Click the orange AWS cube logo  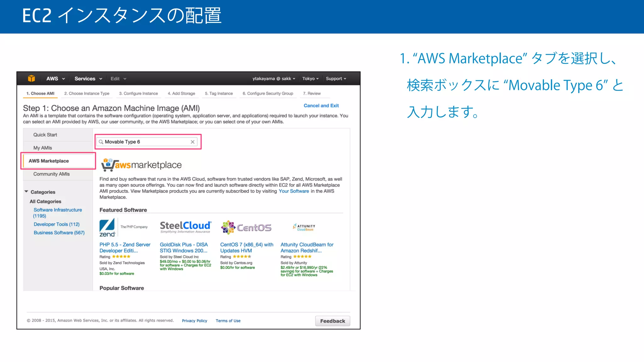[x=31, y=79]
